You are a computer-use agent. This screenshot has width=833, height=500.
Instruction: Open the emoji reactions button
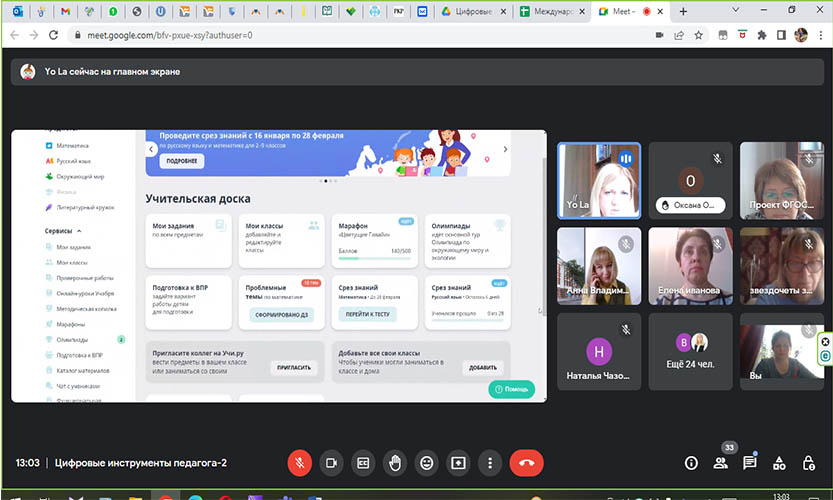(x=427, y=463)
